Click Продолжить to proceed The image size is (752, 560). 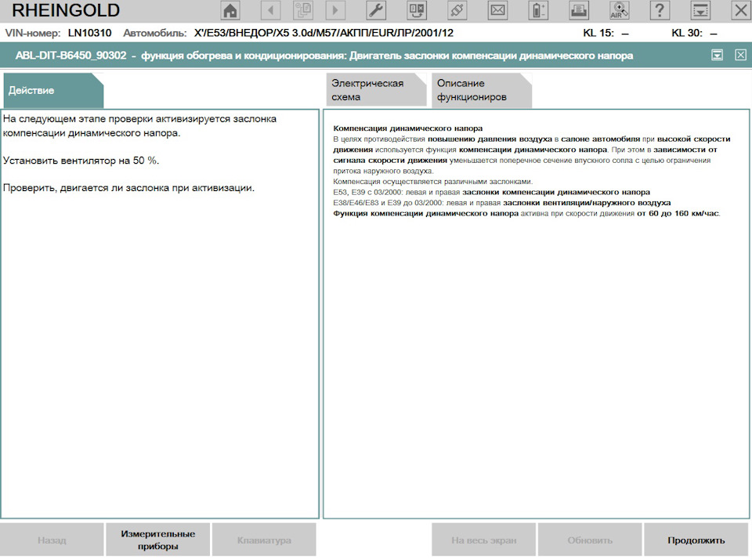(696, 540)
